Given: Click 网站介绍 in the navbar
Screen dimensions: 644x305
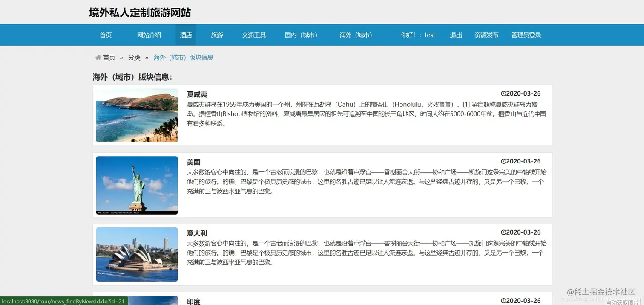Looking at the screenshot, I should pos(149,35).
